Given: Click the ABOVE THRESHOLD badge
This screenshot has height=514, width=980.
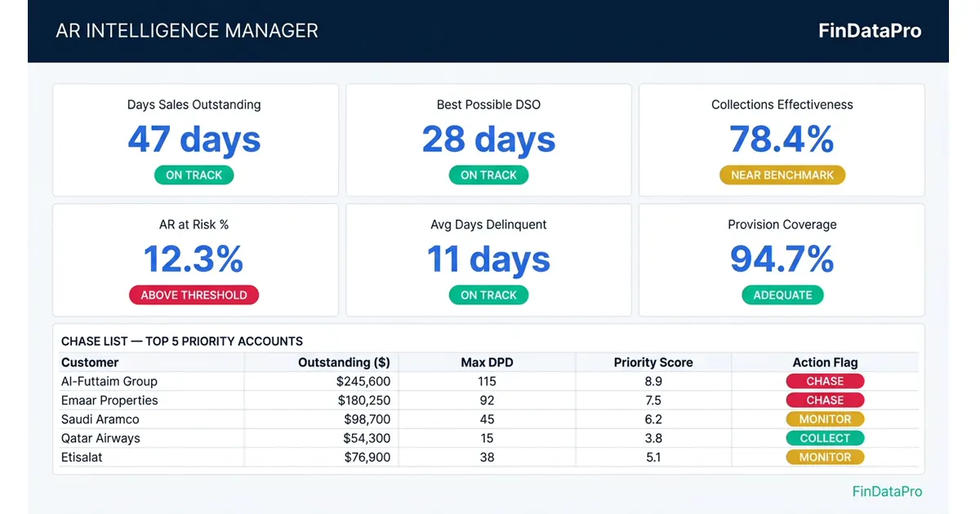Looking at the screenshot, I should (194, 295).
